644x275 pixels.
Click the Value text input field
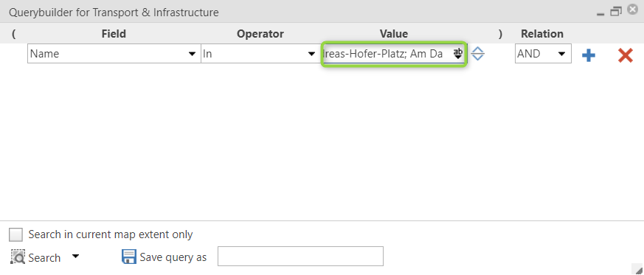(387, 54)
